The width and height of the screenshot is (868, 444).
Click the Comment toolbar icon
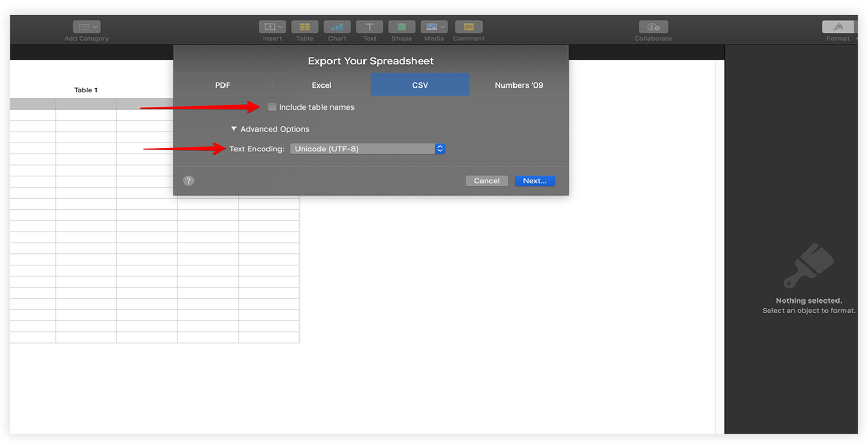click(468, 27)
